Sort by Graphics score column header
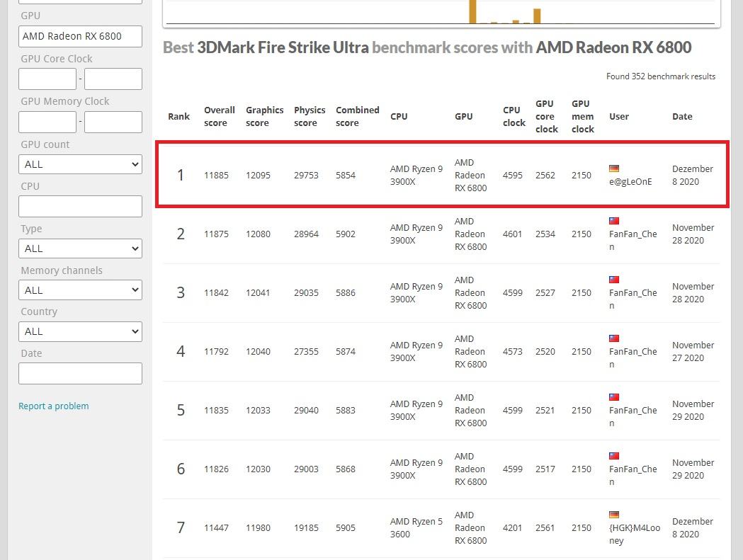 (x=264, y=116)
